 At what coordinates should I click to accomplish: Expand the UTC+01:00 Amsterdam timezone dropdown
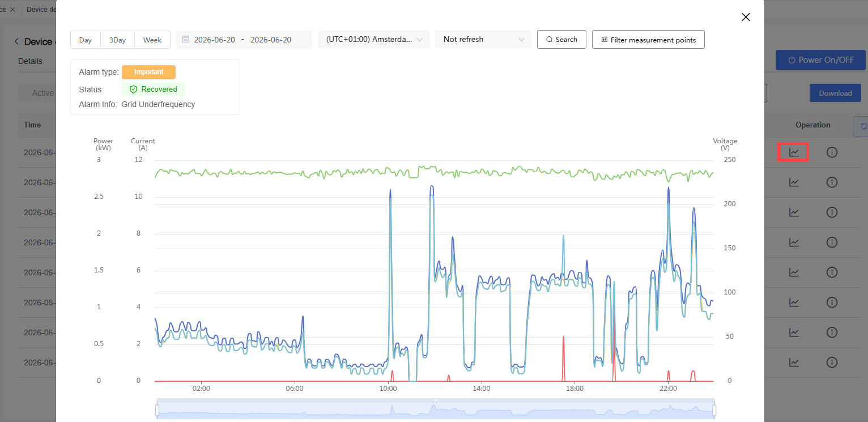coord(374,40)
